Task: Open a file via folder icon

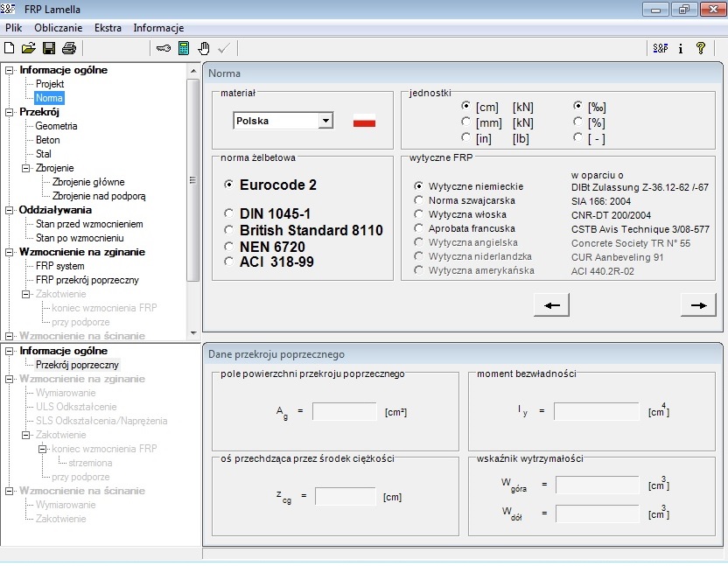Action: coord(29,48)
